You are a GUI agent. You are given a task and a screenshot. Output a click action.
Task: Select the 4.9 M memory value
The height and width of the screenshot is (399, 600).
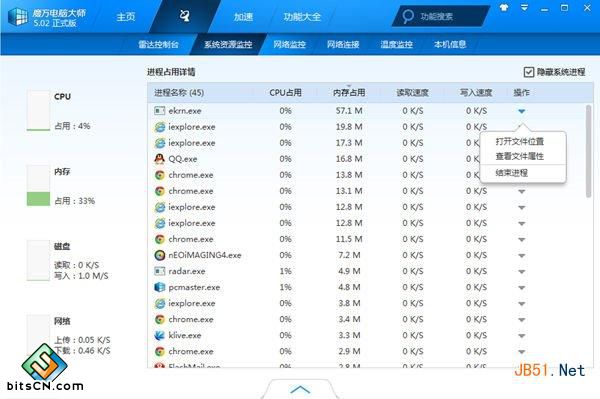point(349,271)
